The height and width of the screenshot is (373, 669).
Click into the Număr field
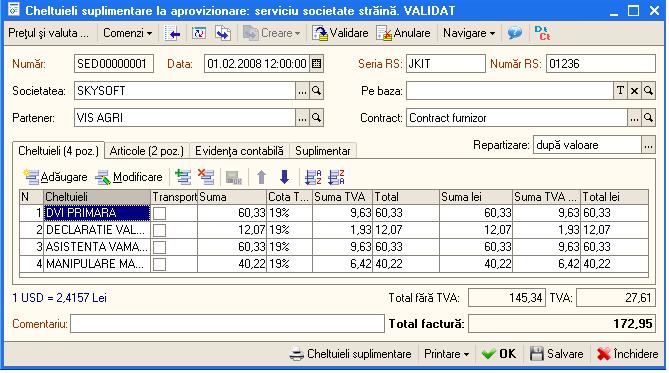tap(113, 64)
